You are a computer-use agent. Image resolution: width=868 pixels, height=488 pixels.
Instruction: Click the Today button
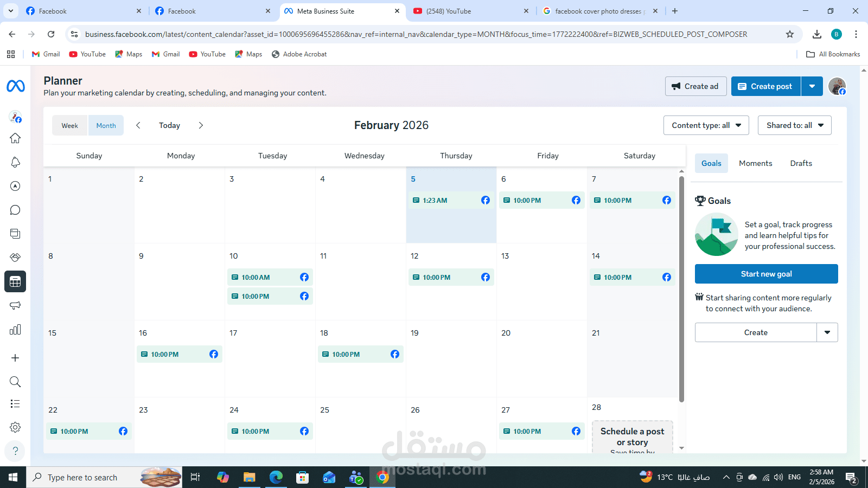click(x=169, y=125)
